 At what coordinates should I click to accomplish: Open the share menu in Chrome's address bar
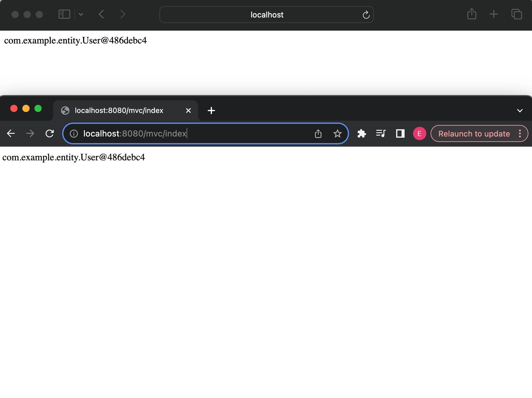(318, 133)
